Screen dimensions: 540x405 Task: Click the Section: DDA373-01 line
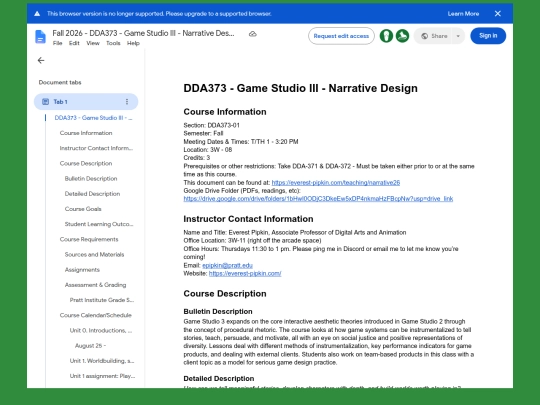211,125
